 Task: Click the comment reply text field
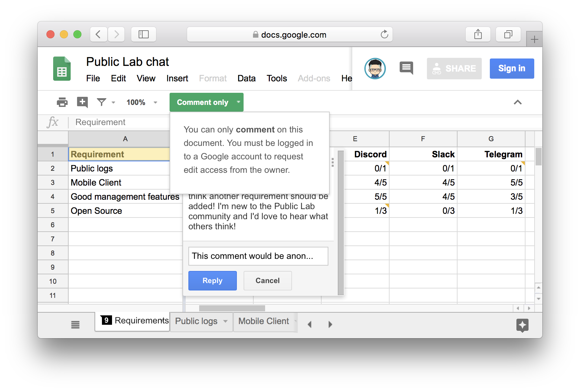coord(258,256)
